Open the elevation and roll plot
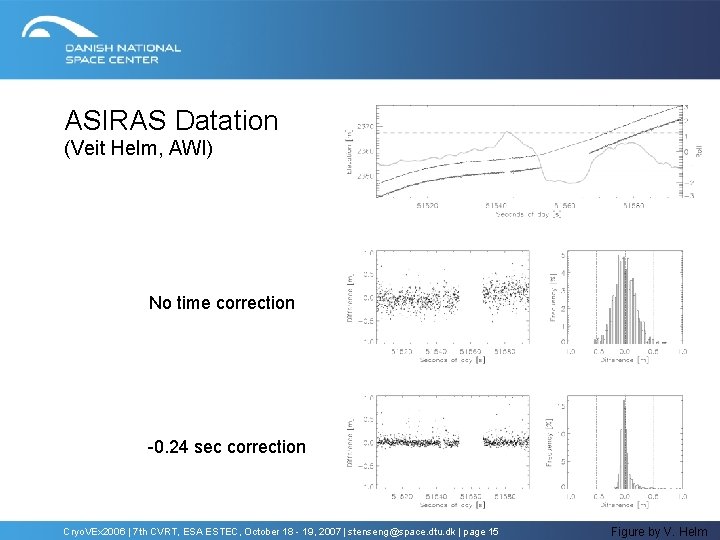Viewport: 720px width, 540px height. tap(524, 161)
